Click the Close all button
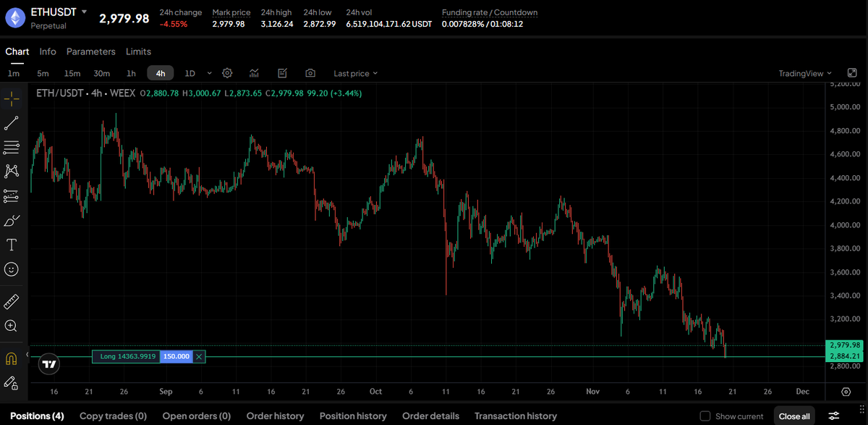868x425 pixels. [x=794, y=416]
